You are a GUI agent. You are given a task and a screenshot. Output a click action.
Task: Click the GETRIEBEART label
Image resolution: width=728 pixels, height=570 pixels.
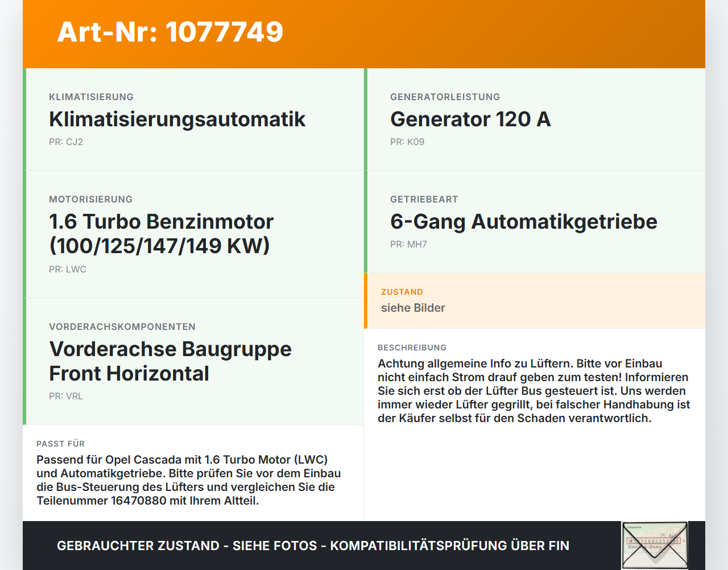pyautogui.click(x=424, y=200)
